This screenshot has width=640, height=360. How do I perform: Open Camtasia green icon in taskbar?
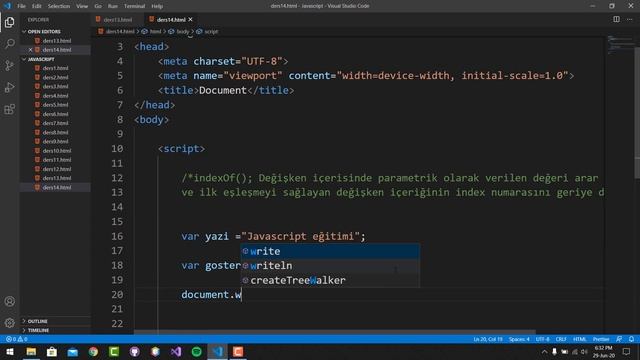114,352
